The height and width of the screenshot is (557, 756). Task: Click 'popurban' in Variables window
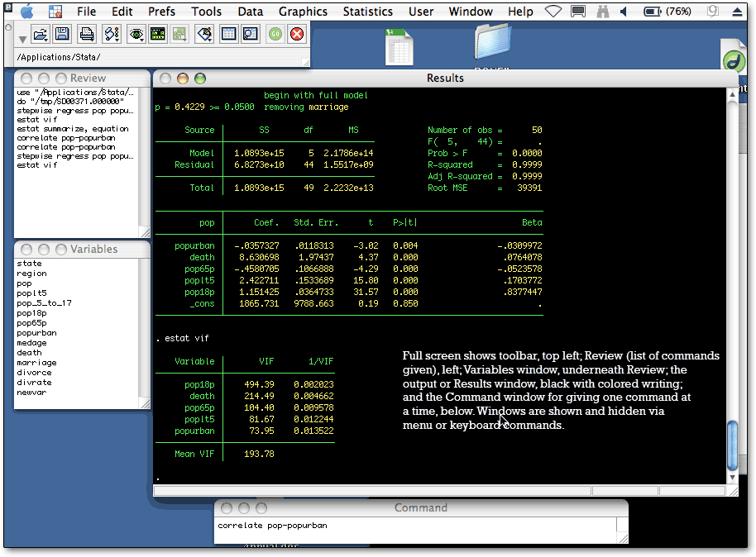click(36, 333)
